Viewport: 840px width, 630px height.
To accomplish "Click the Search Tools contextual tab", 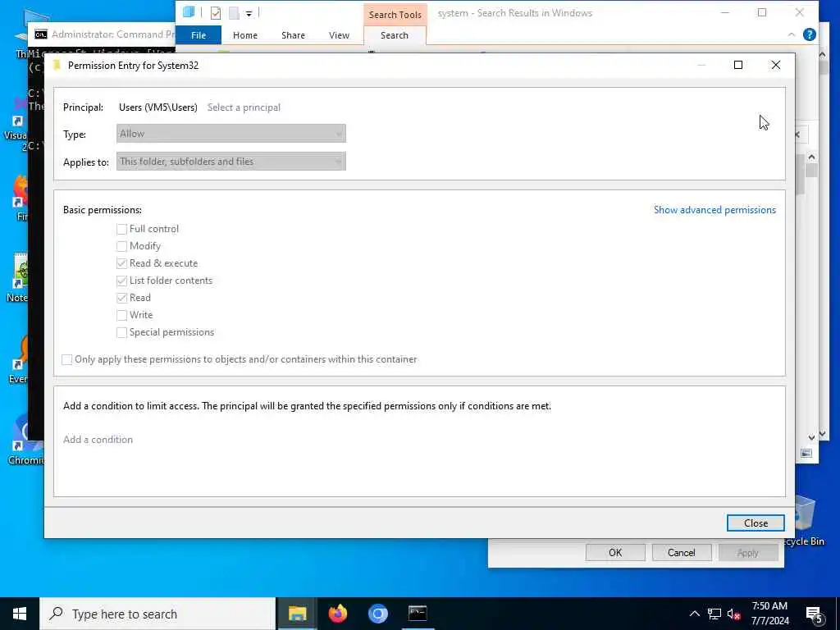I will click(x=395, y=15).
